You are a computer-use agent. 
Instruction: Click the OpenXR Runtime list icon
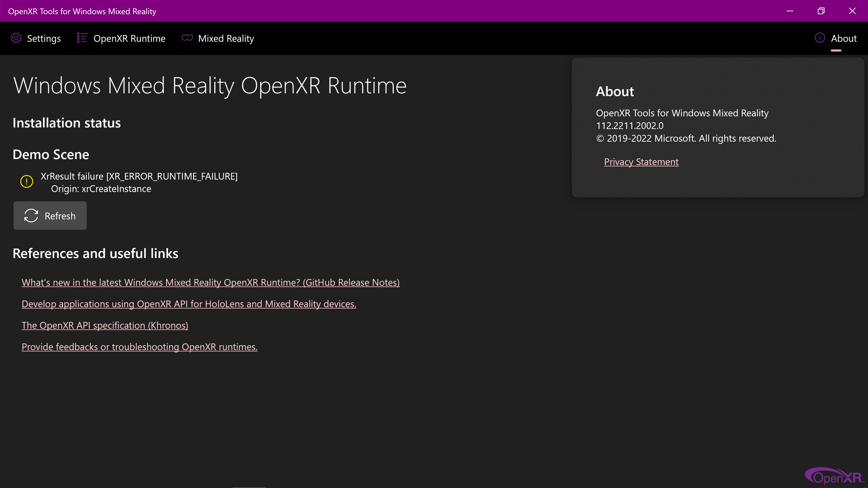82,38
